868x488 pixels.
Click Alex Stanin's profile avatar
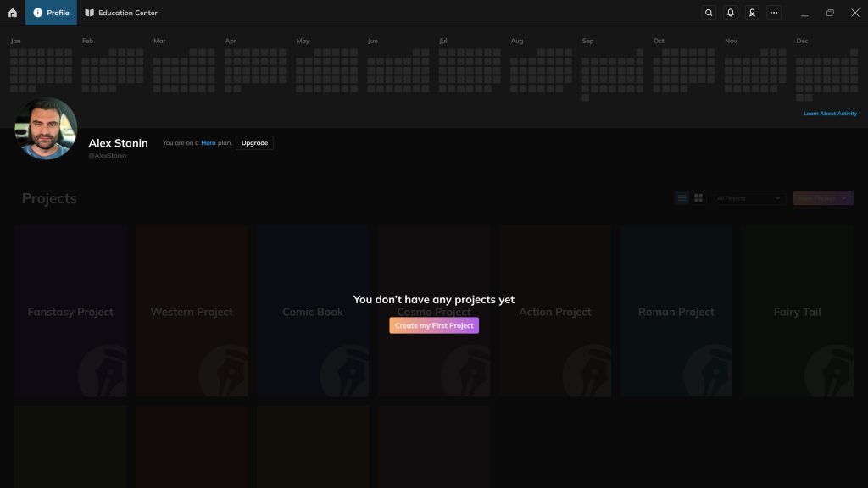46,129
